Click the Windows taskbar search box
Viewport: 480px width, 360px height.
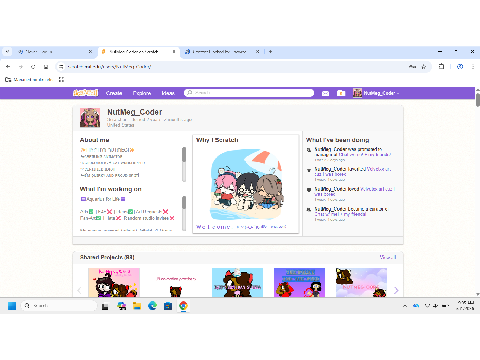(59, 306)
